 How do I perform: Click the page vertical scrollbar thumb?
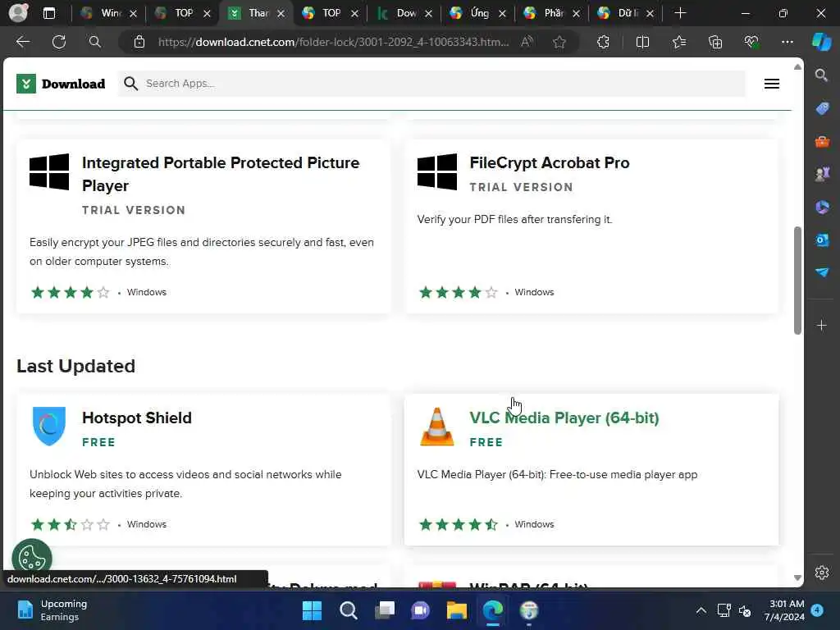pyautogui.click(x=797, y=280)
